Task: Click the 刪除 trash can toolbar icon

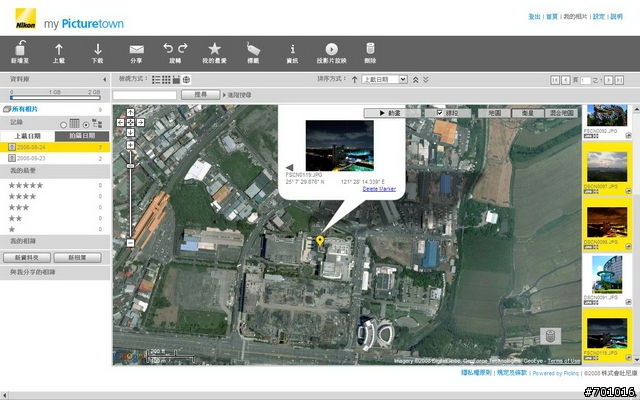Action: 370,49
